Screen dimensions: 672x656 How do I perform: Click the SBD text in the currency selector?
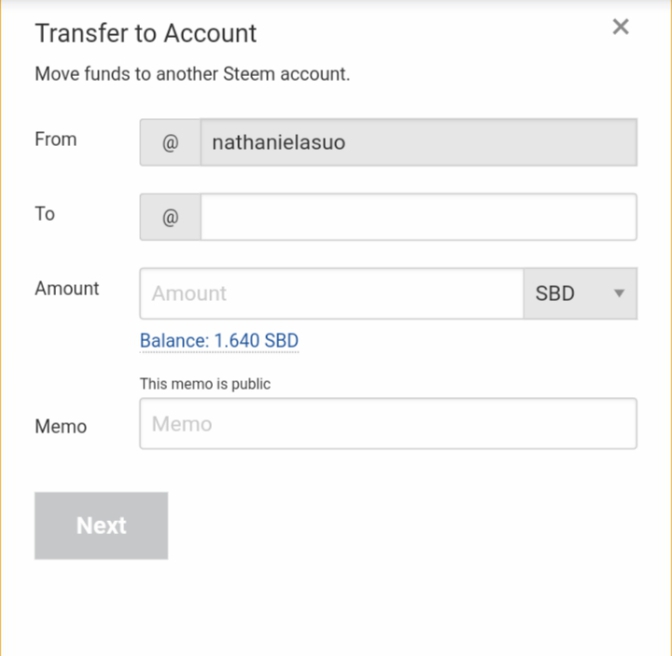pos(555,293)
